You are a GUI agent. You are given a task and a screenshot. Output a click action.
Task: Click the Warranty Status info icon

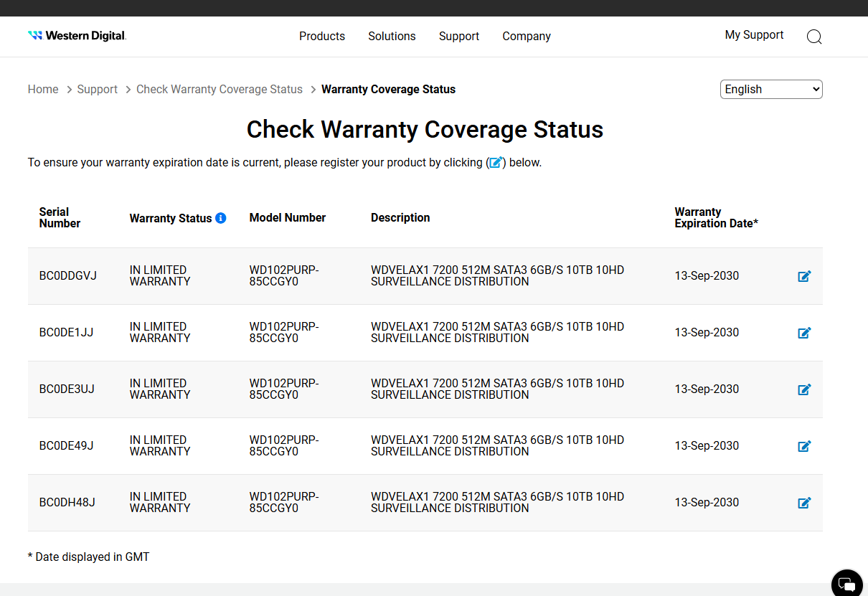coord(221,218)
